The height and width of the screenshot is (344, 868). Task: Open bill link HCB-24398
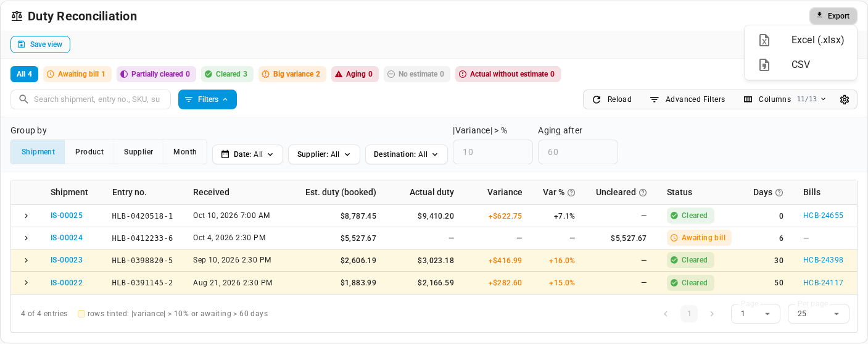[823, 260]
